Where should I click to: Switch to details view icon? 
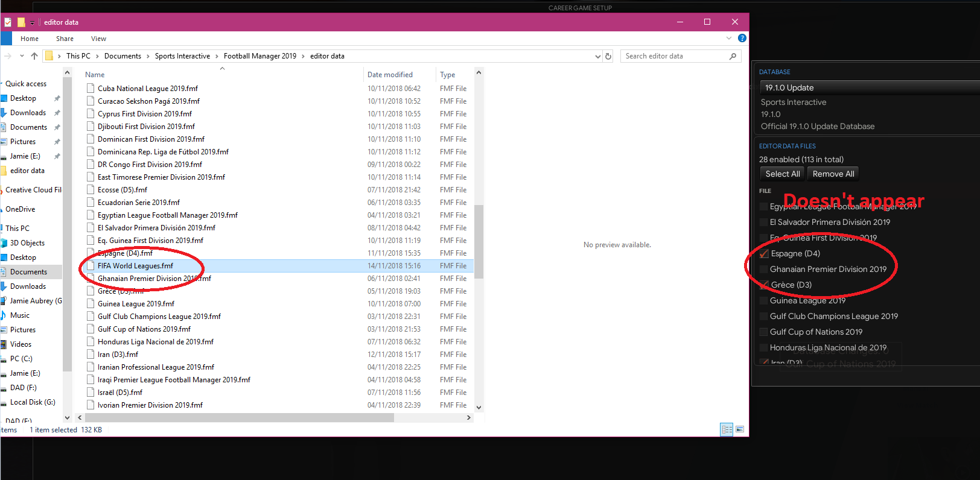(x=727, y=429)
